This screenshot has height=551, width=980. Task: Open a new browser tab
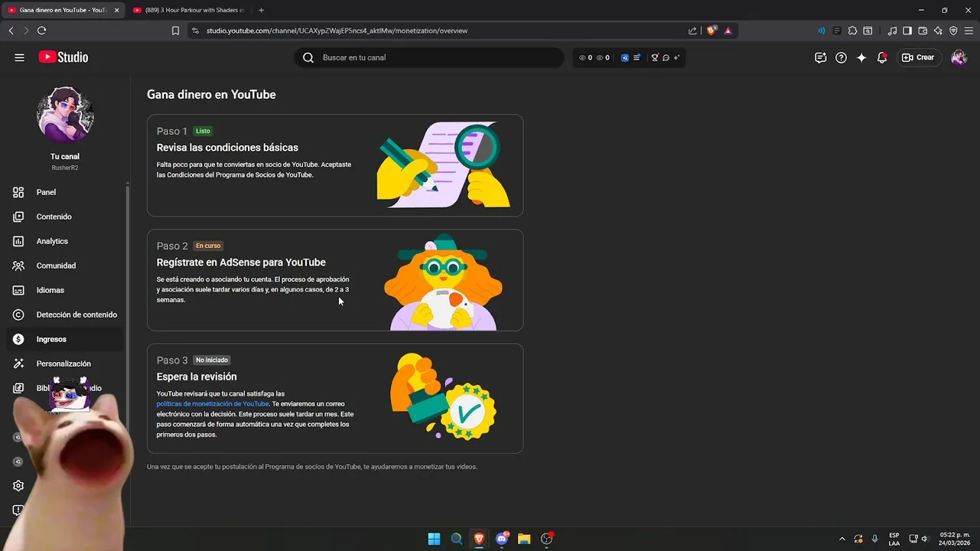pos(261,10)
